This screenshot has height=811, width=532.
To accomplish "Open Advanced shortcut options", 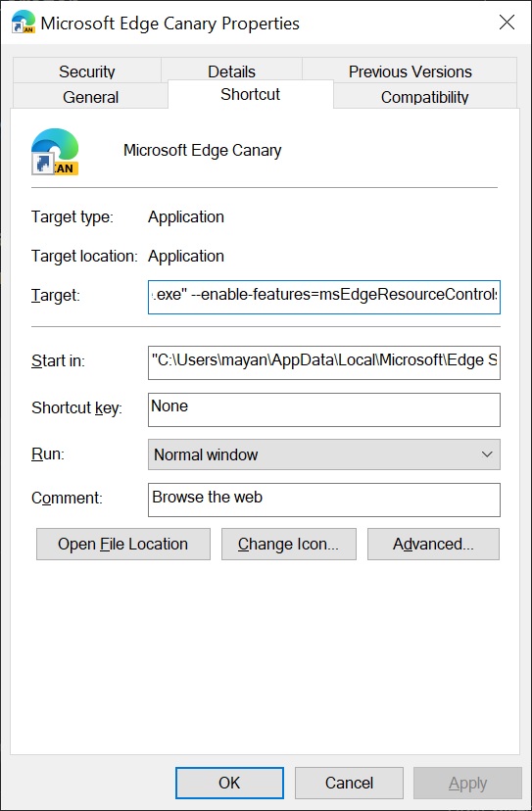I will pos(434,545).
